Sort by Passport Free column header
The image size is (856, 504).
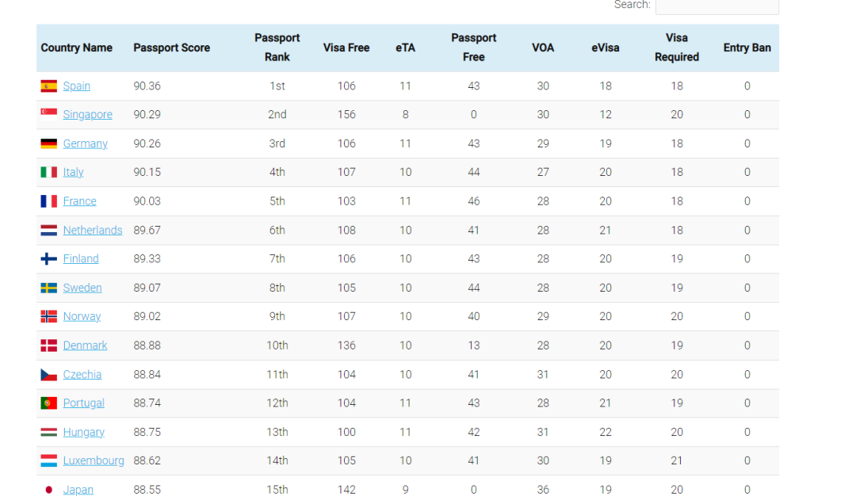473,48
